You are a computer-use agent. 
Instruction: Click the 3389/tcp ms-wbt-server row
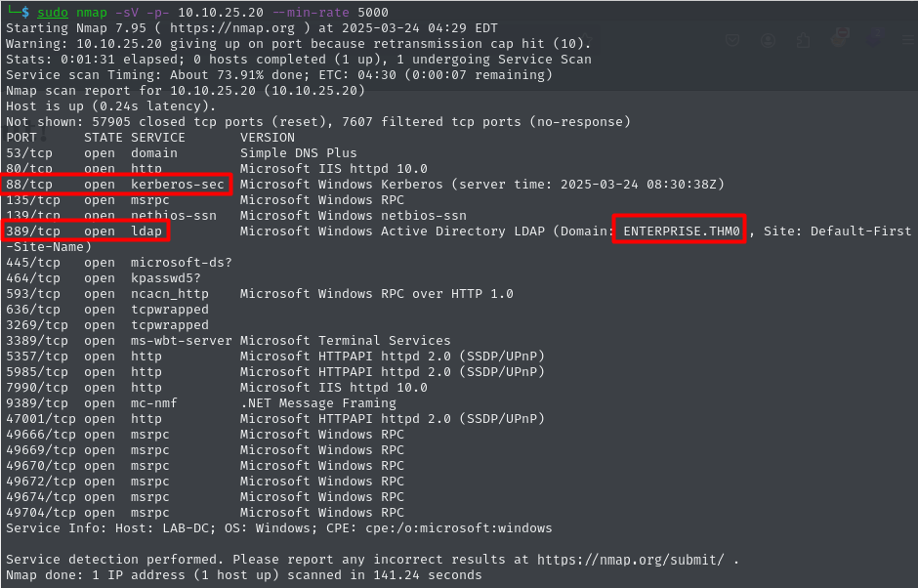pos(229,341)
